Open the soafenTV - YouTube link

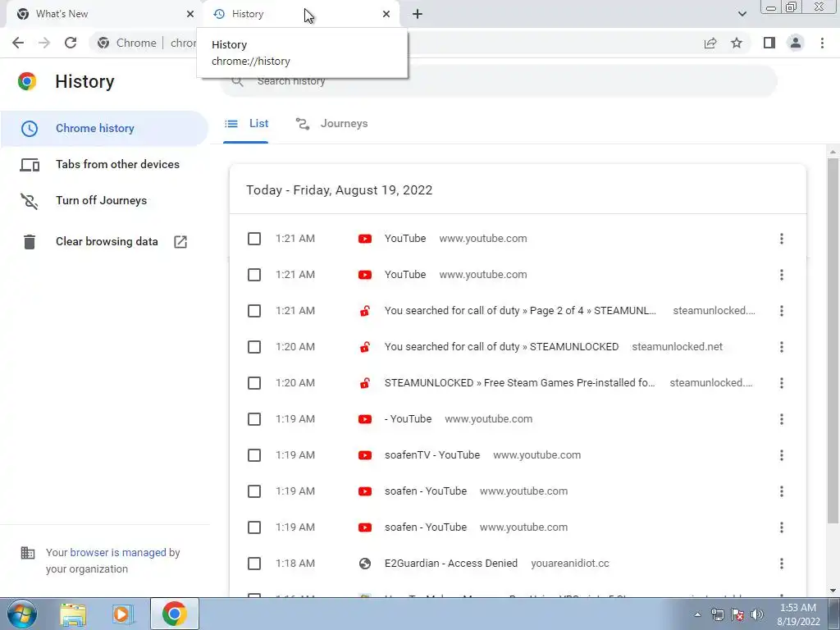431,455
